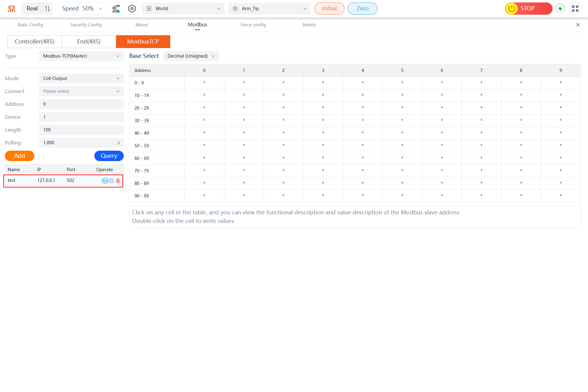Image resolution: width=588 pixels, height=392 pixels.
Task: Switch to the Security Config tab
Action: click(x=86, y=25)
